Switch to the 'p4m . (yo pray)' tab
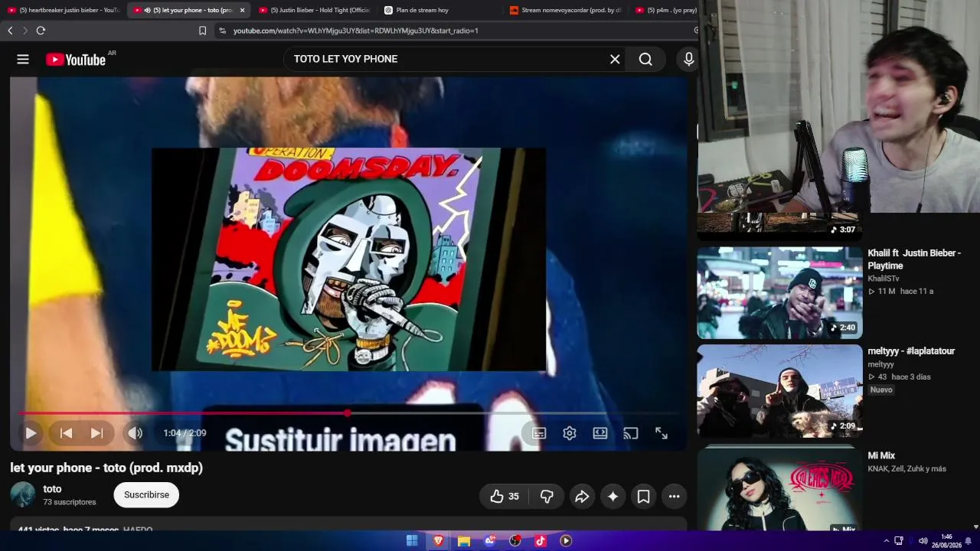 tap(665, 10)
